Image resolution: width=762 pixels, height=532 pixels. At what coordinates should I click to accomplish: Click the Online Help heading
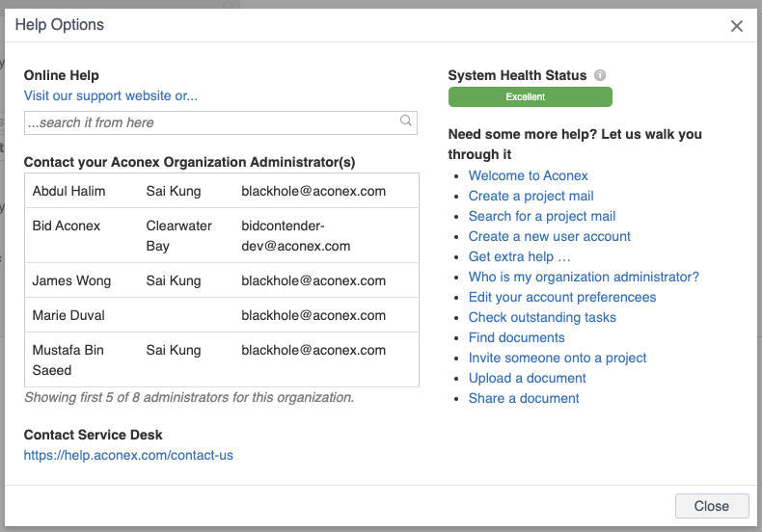[x=61, y=76]
